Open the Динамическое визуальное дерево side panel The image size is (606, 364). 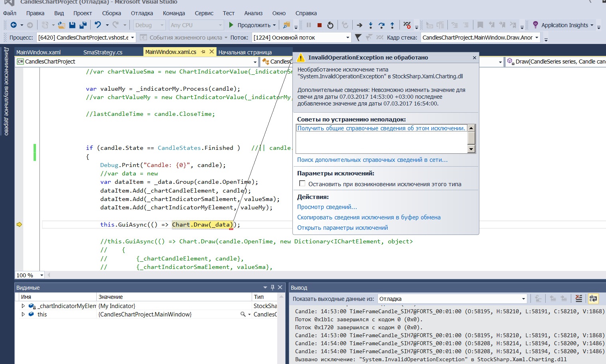point(6,91)
